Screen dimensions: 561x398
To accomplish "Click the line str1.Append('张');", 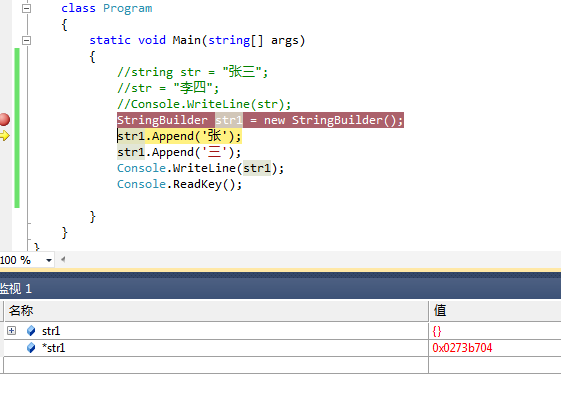I will coord(179,136).
